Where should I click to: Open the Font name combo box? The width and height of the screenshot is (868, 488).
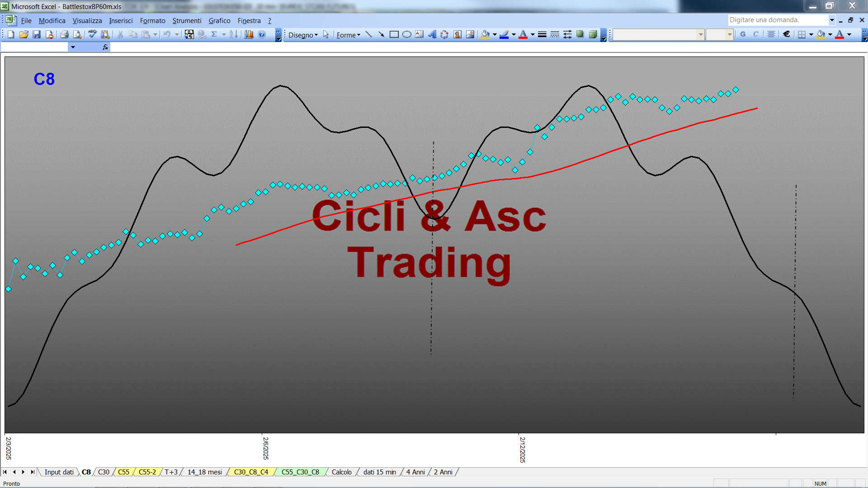point(659,34)
